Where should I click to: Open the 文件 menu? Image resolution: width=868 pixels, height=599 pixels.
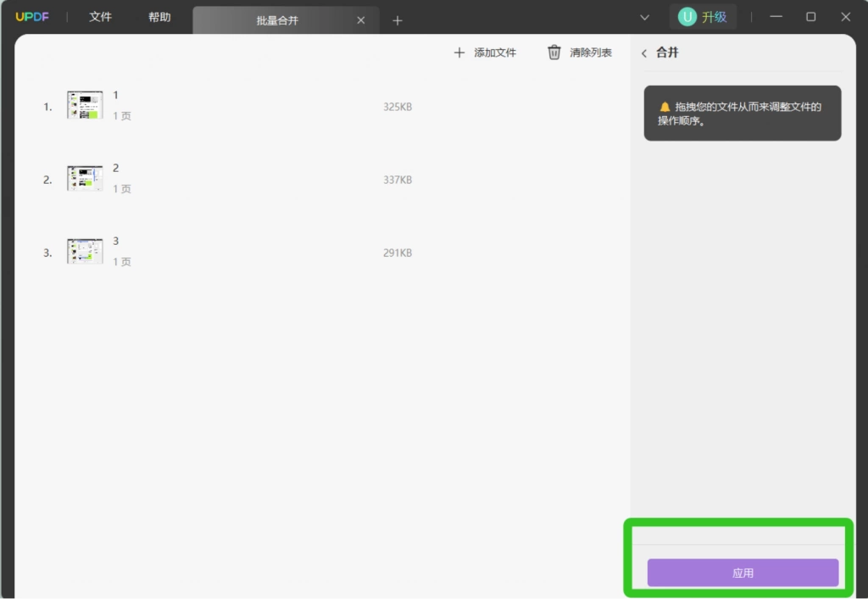click(100, 17)
